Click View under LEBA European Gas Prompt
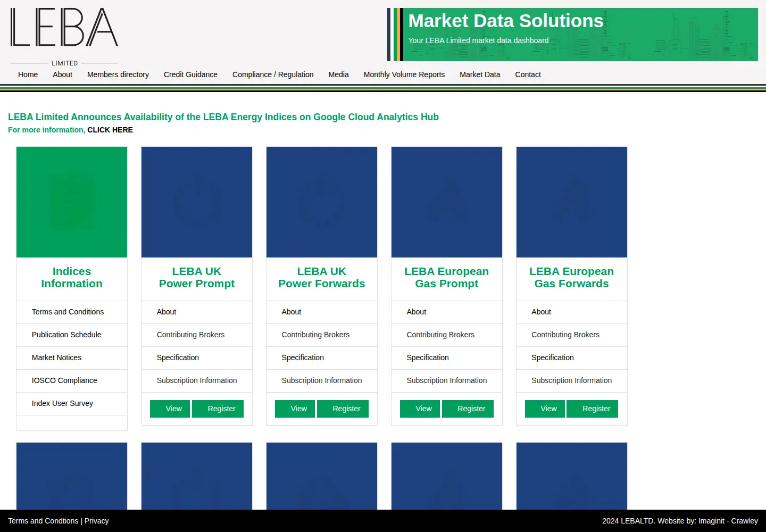Screen dimensions: 766x532 click(x=420, y=409)
